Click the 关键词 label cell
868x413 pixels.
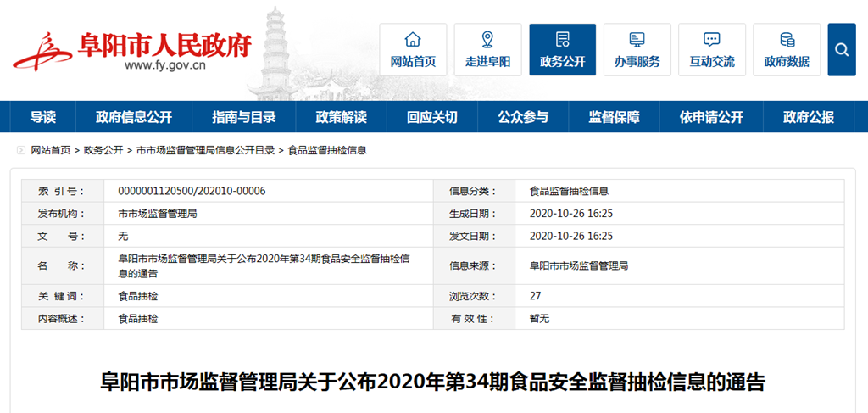pyautogui.click(x=63, y=296)
